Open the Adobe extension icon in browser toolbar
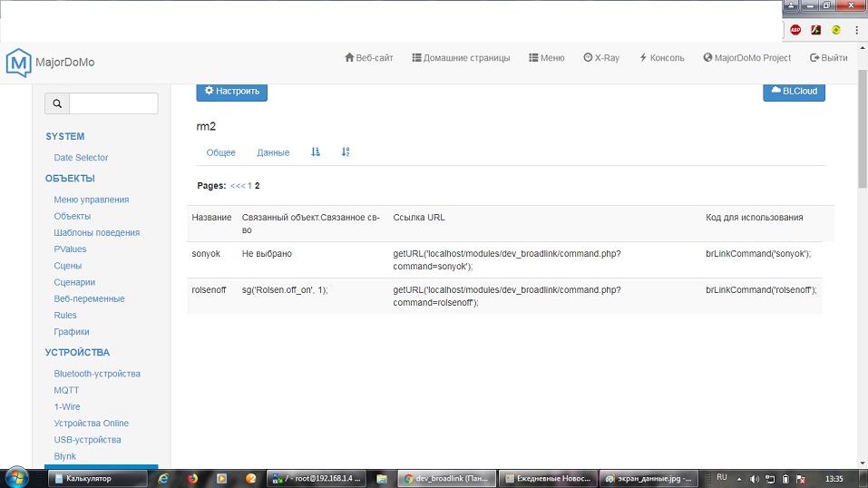The height and width of the screenshot is (488, 868). [x=816, y=29]
